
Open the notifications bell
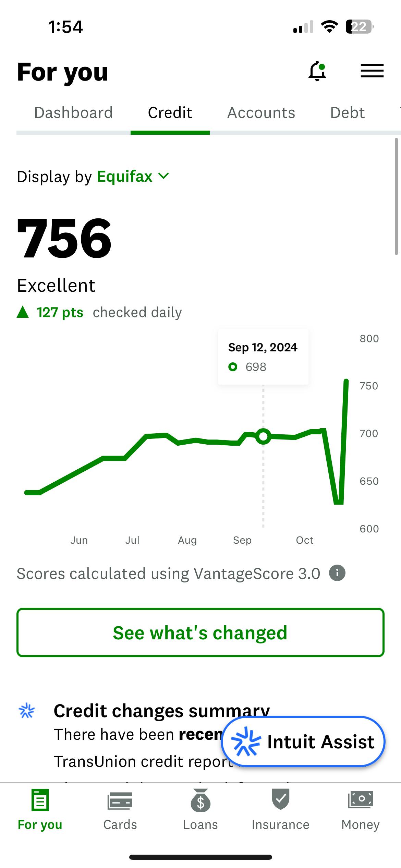317,71
